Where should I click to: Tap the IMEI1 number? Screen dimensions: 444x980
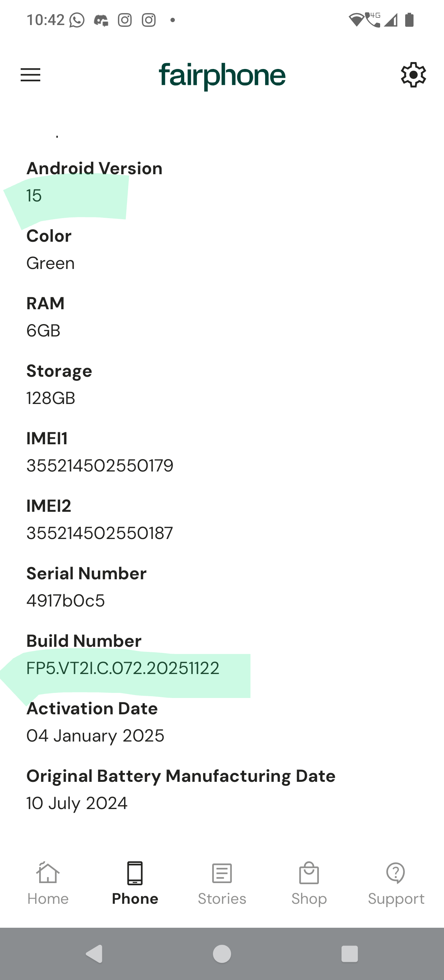click(x=100, y=466)
